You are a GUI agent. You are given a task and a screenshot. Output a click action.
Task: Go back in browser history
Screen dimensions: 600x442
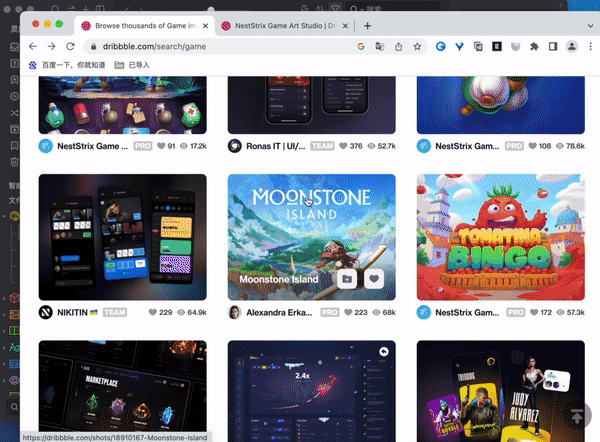[x=33, y=47]
